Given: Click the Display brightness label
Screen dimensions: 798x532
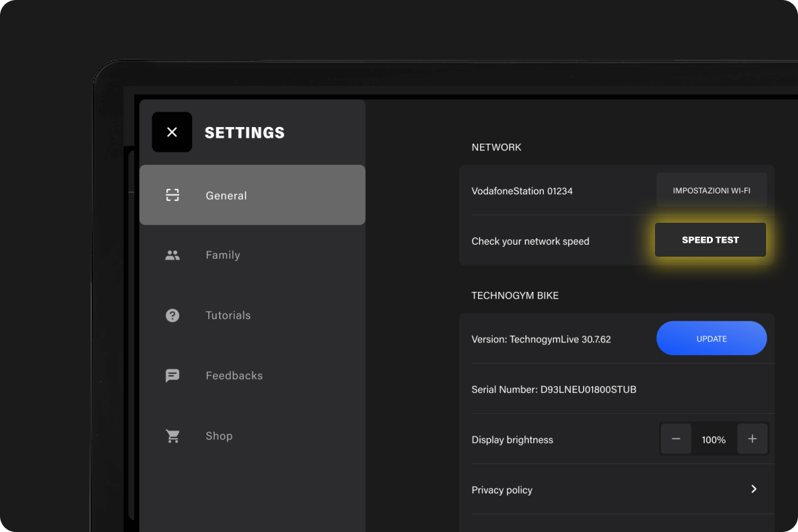Looking at the screenshot, I should pyautogui.click(x=512, y=440).
